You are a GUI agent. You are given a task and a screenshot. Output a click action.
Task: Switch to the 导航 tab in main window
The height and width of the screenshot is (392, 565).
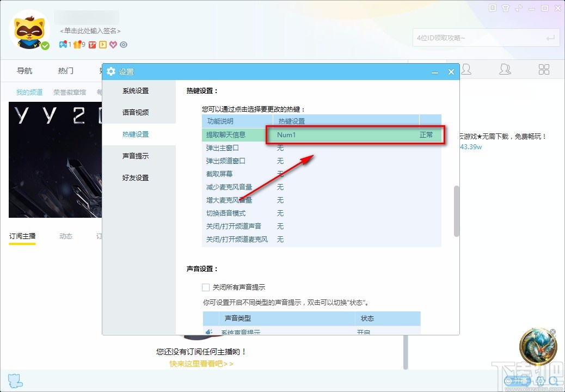[24, 71]
